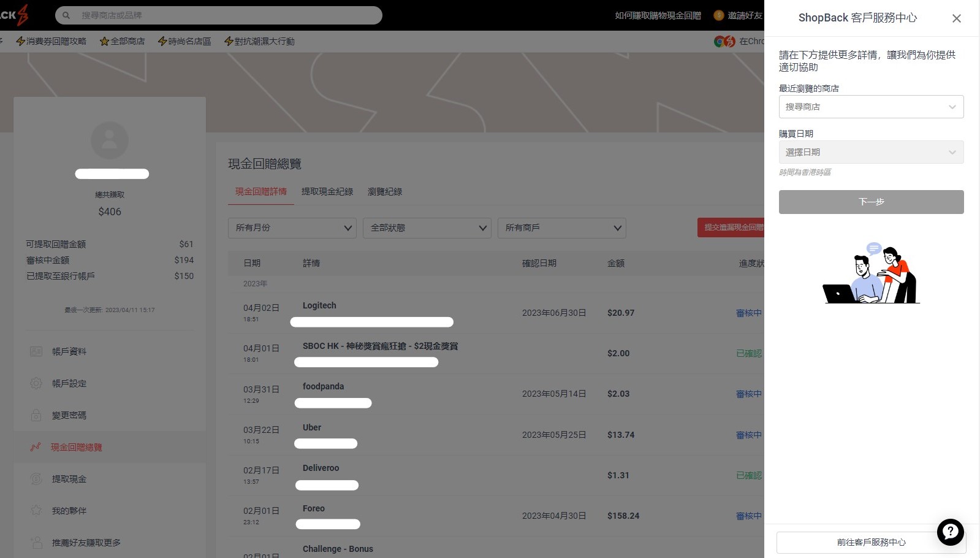Image resolution: width=980 pixels, height=558 pixels.
Task: Click the profile avatar icon
Action: 110,140
